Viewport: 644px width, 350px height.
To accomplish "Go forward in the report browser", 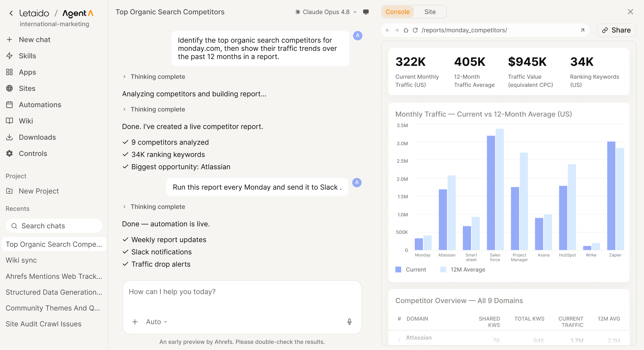I will (x=397, y=30).
